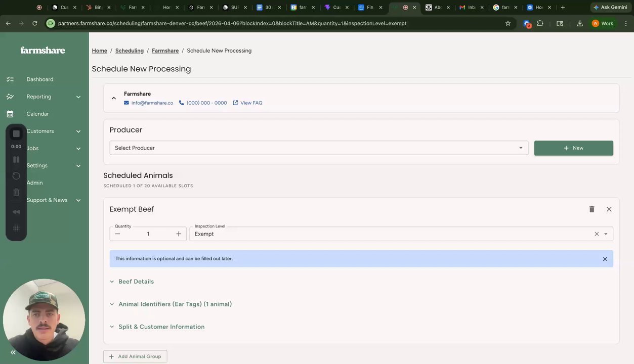Follow the Home breadcrumb link
This screenshot has width=634, height=364.
[100, 51]
